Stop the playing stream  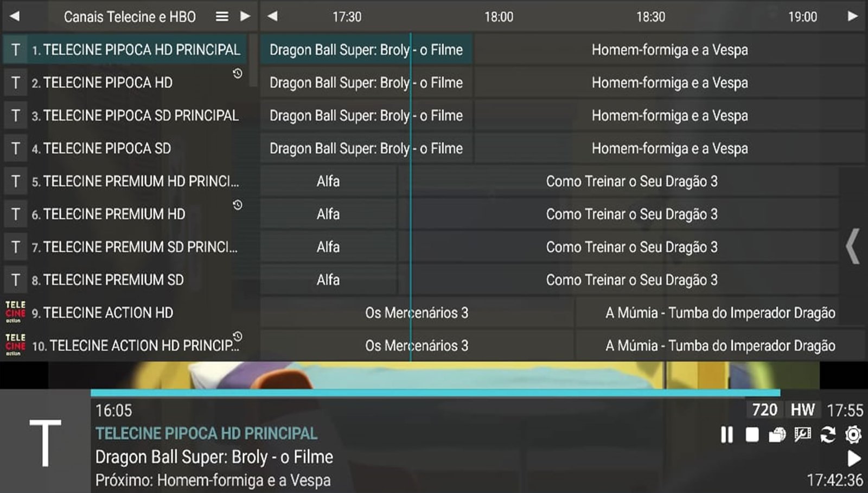coord(752,435)
